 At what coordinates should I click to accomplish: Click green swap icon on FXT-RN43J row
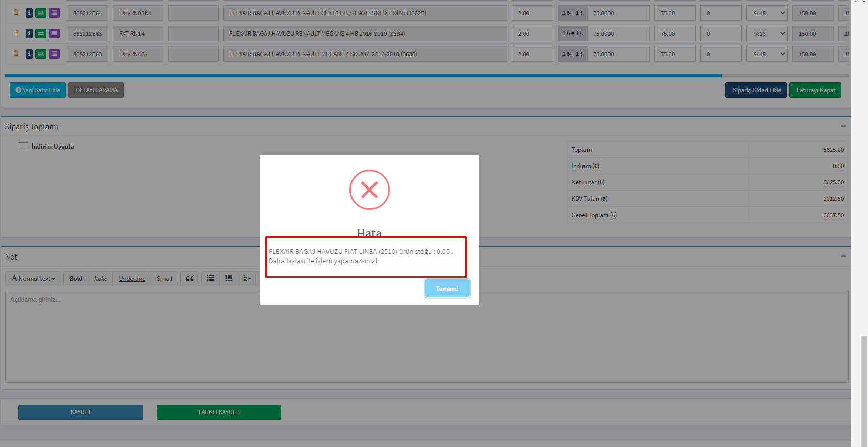point(41,54)
